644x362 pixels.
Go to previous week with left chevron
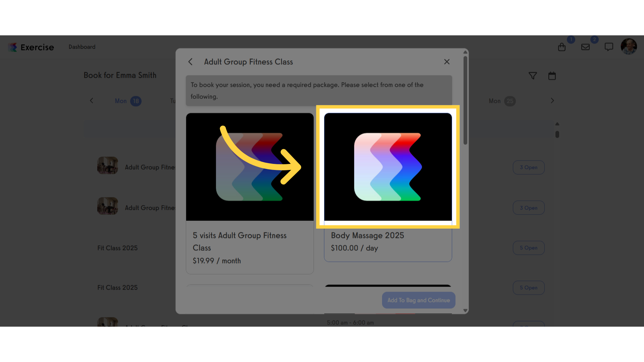click(x=92, y=101)
